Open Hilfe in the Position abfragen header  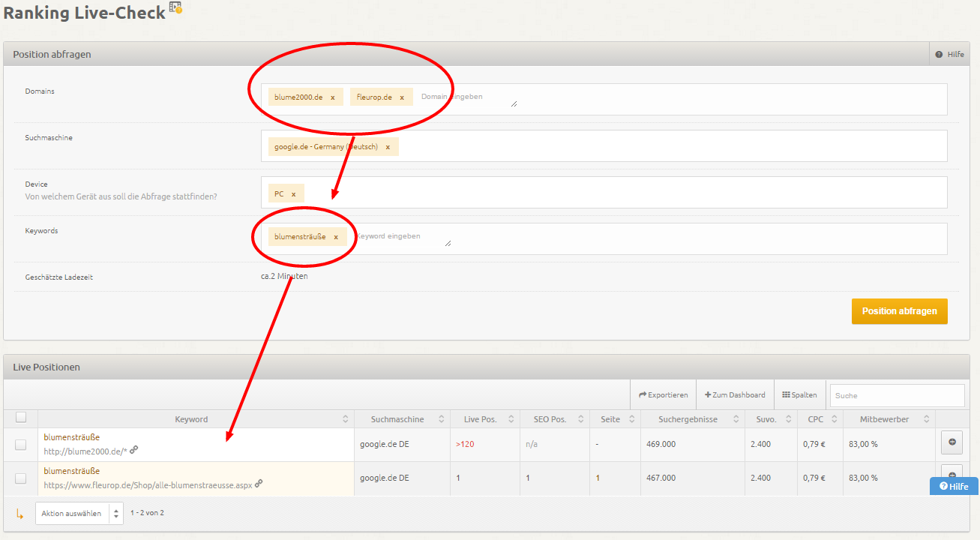(x=950, y=55)
